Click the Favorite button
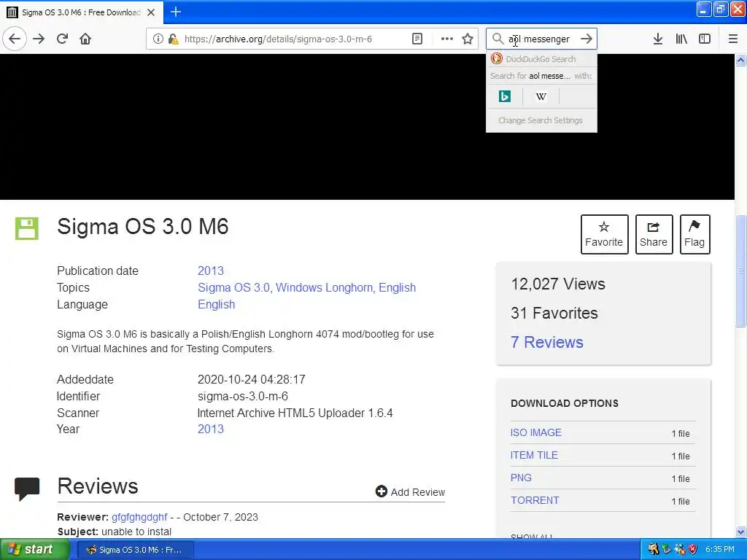Viewport: 747px width, 560px height. pos(604,234)
